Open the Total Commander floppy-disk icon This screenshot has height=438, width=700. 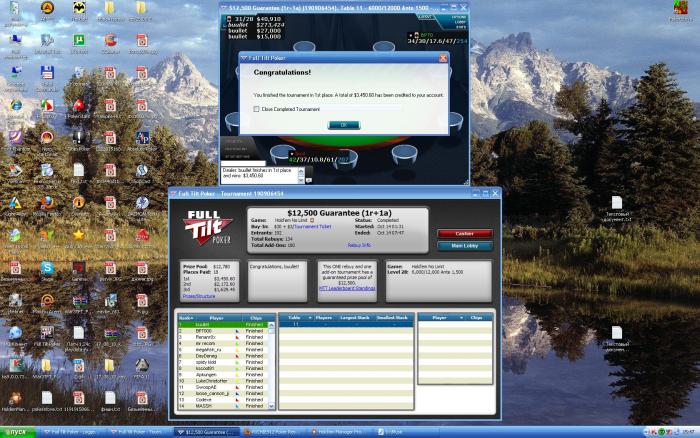click(x=47, y=73)
